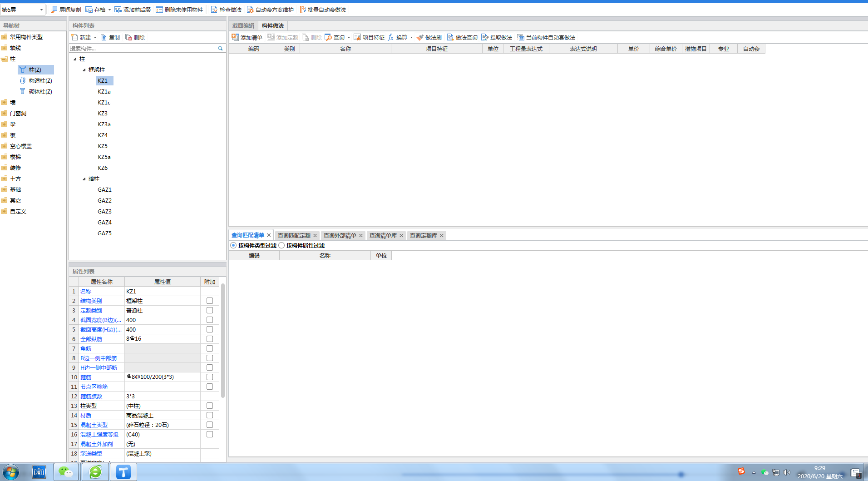Collapse the 框架柱 group
868x481 pixels.
84,70
